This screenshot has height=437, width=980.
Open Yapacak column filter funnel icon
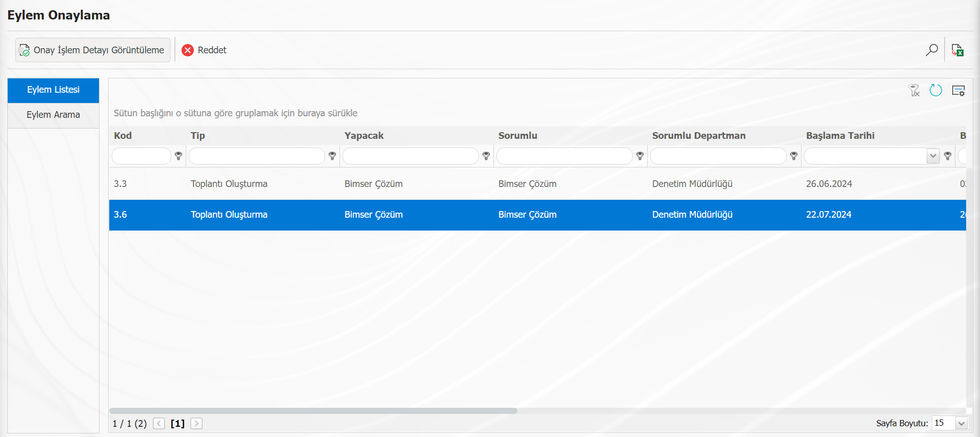tap(486, 156)
